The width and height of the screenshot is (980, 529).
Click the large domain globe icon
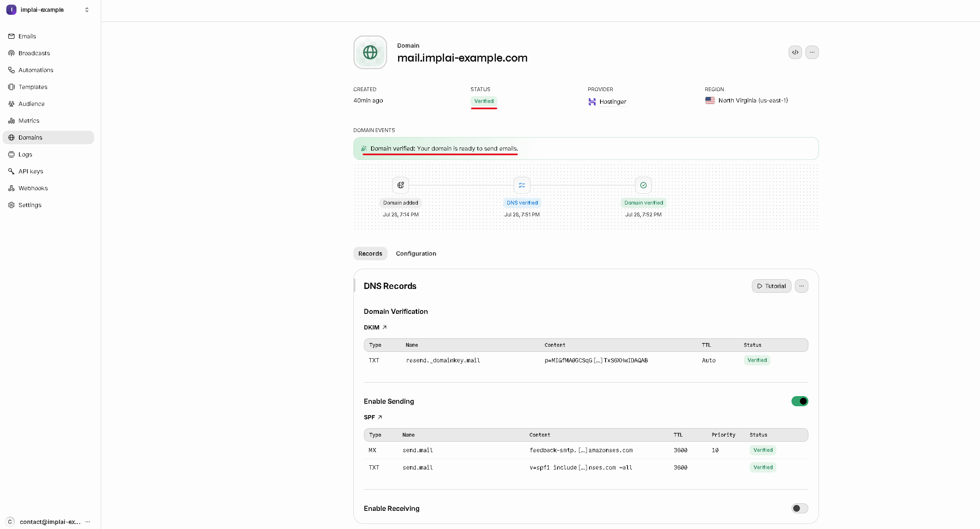370,52
